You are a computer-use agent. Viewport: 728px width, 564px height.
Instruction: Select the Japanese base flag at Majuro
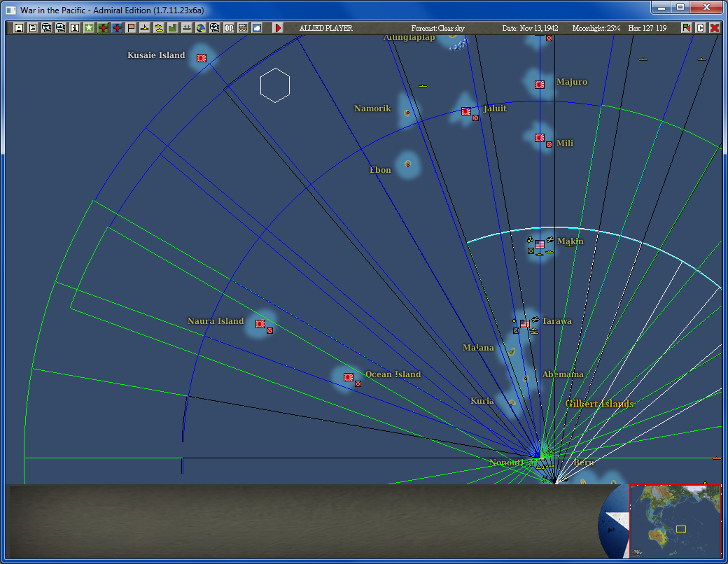pyautogui.click(x=540, y=85)
